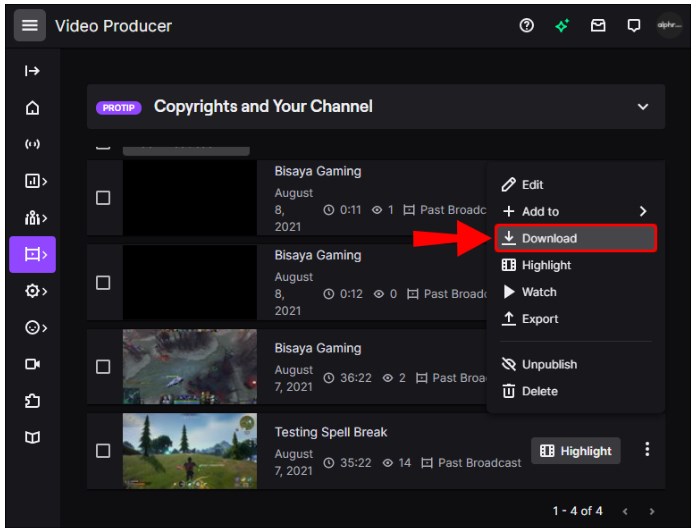Choose Download in the context menu

pyautogui.click(x=576, y=238)
